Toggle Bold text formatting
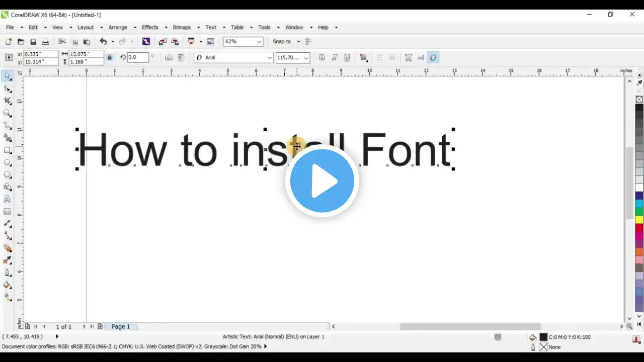644x362 pixels. click(322, 58)
